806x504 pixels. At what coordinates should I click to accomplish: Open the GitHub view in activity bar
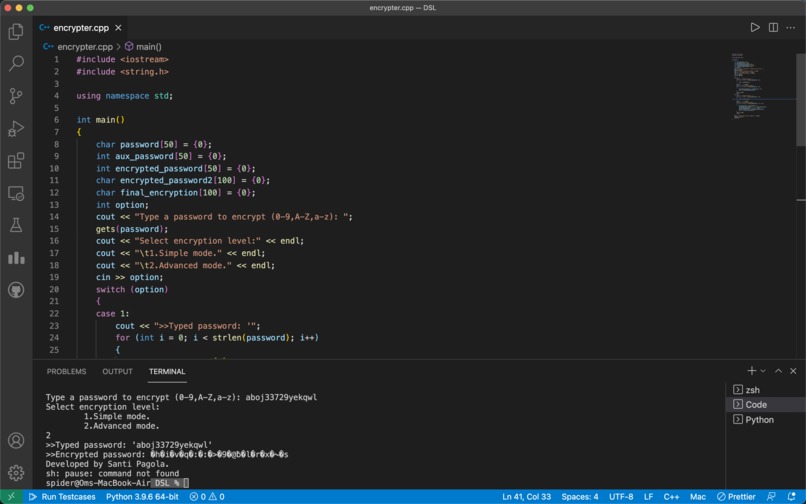coord(16,290)
